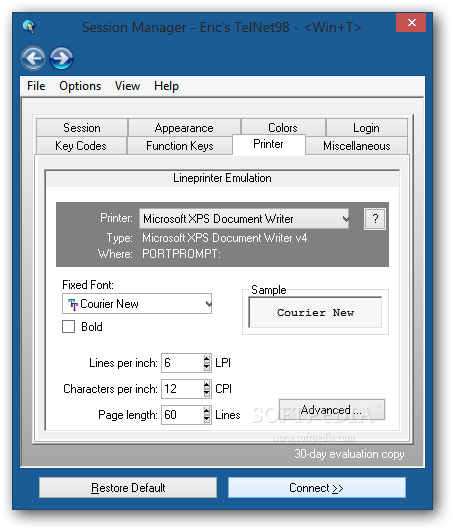Switch to the Miscellaneous tab
The height and width of the screenshot is (530, 453).
coord(357,146)
